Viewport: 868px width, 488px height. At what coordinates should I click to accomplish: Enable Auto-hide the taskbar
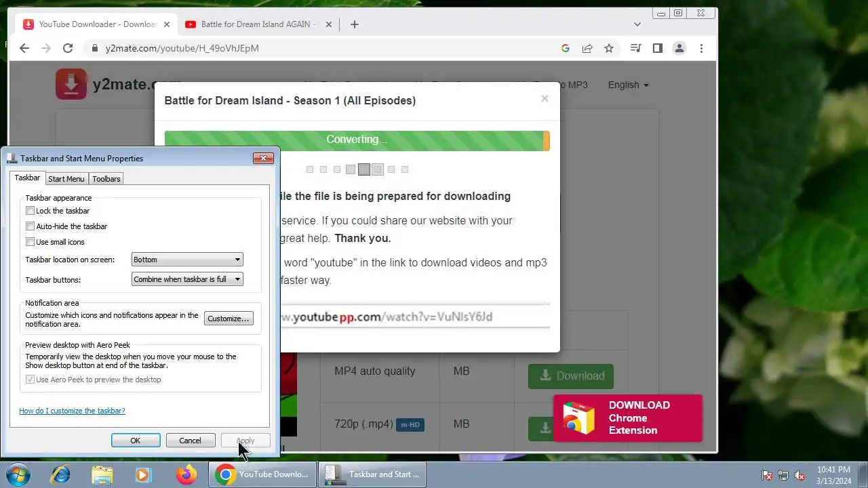[30, 226]
